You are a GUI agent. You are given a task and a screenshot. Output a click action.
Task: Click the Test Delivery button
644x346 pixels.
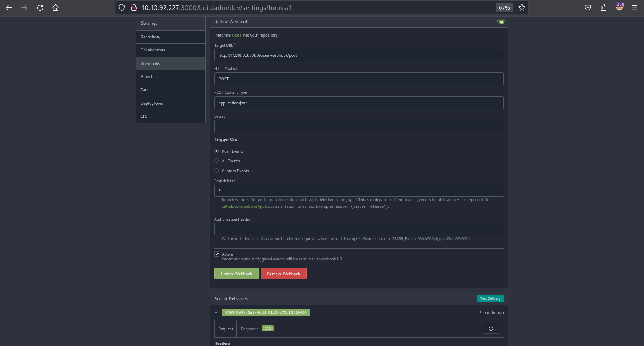point(490,298)
